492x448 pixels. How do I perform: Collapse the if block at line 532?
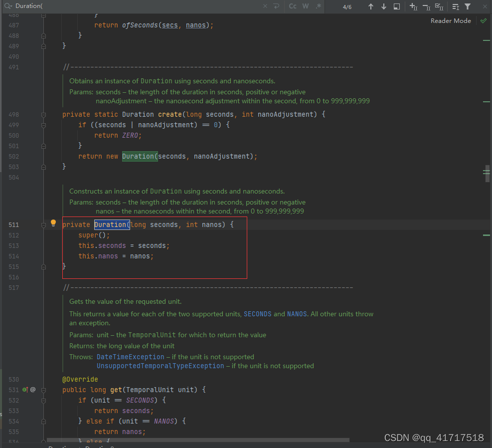pyautogui.click(x=43, y=401)
